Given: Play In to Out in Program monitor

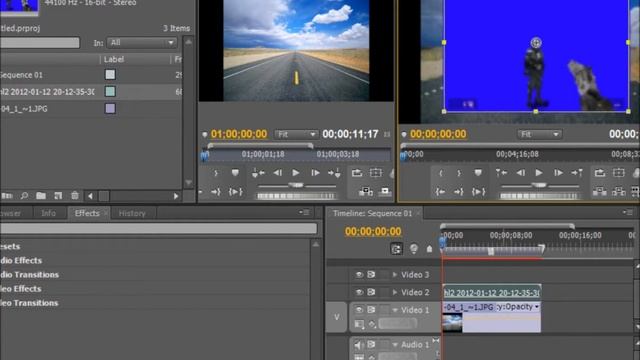Looking at the screenshot, I should pyautogui.click(x=478, y=191).
